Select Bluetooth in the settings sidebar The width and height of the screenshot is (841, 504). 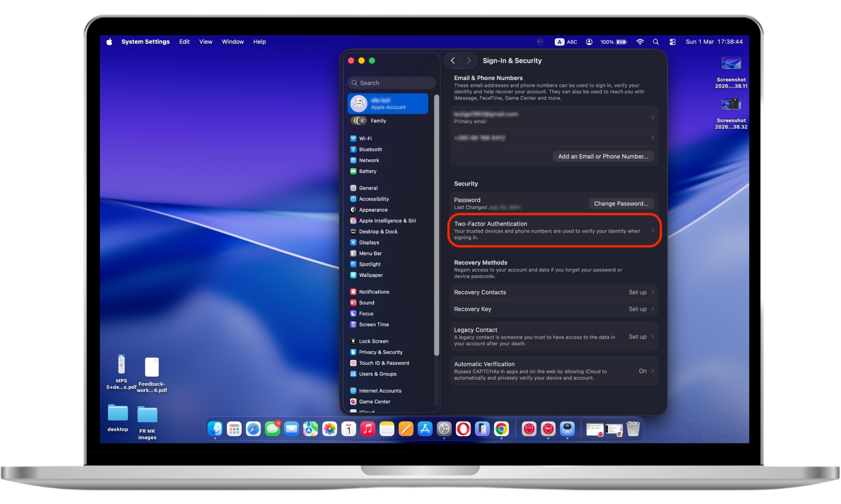(369, 149)
